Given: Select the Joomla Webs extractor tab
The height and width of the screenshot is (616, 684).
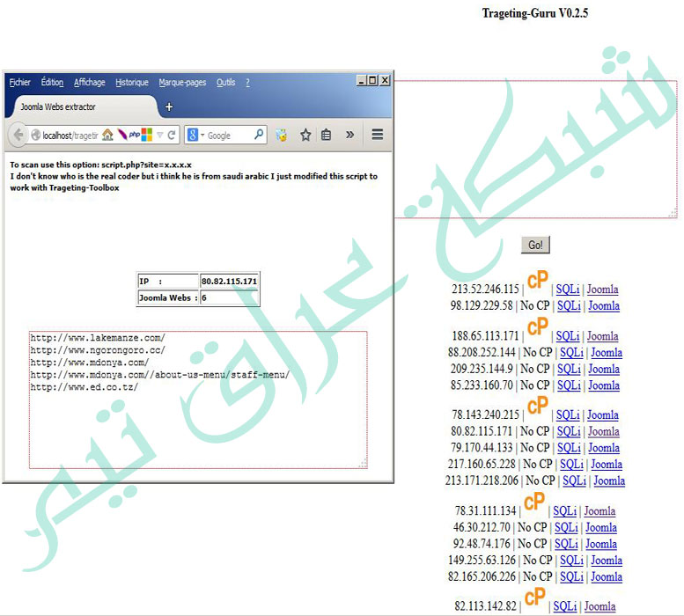Looking at the screenshot, I should pos(83,106).
